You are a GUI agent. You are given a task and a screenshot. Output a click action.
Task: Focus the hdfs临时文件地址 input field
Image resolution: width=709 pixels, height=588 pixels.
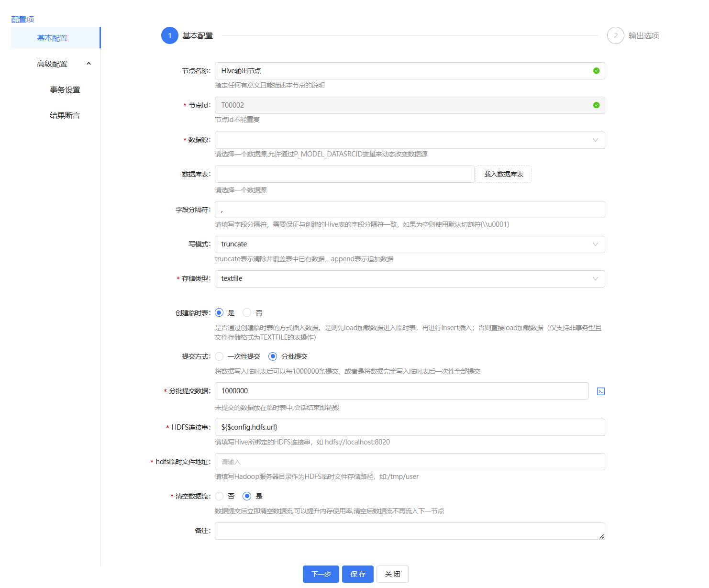[410, 462]
